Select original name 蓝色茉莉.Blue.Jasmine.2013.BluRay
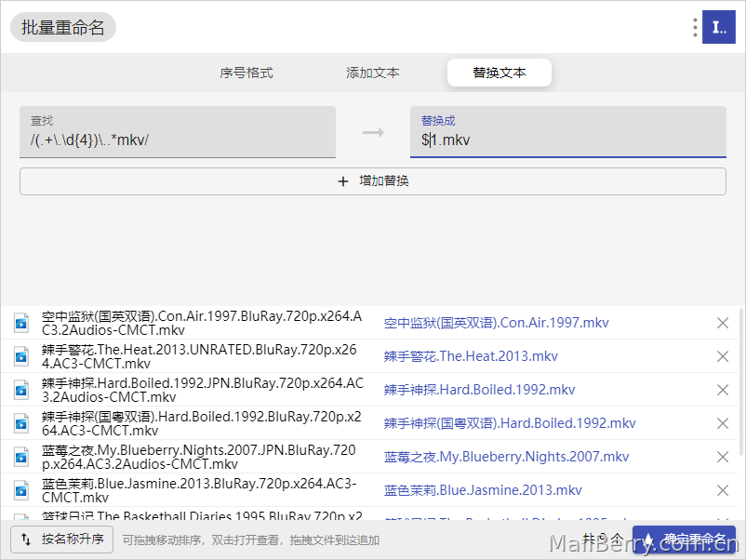The image size is (746, 560). coord(199,490)
